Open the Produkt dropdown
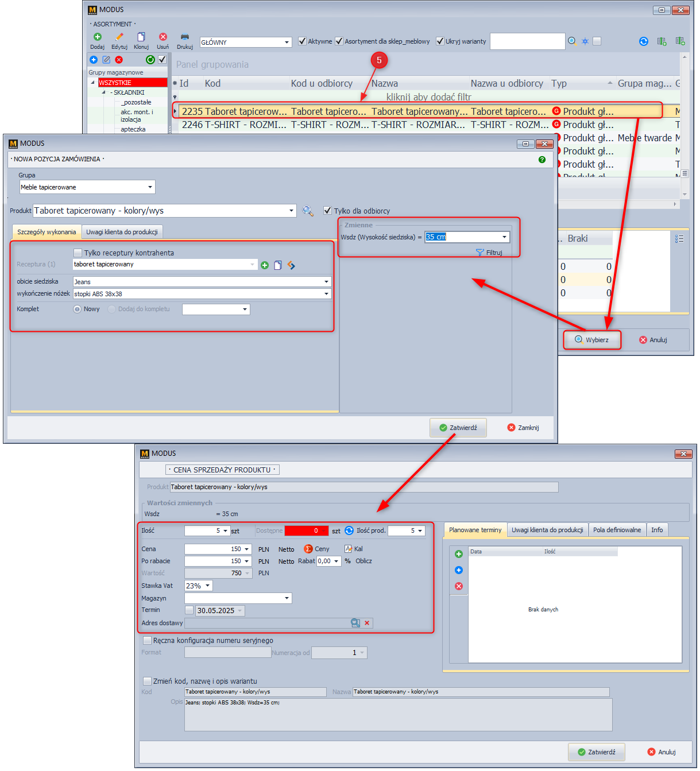 tap(292, 211)
